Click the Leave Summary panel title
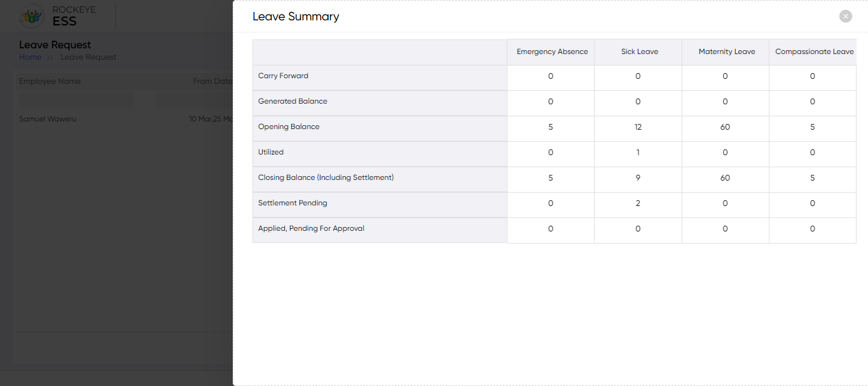Screen dimensions: 868x386 [x=296, y=17]
